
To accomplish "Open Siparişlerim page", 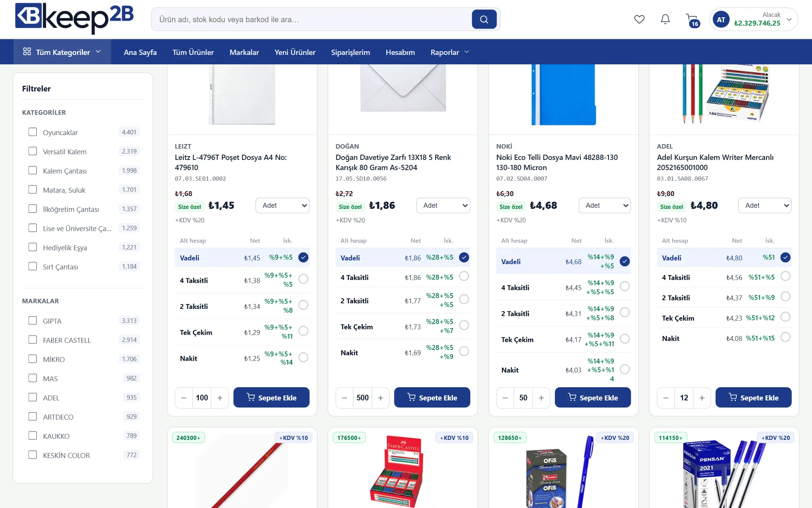I will click(x=350, y=52).
